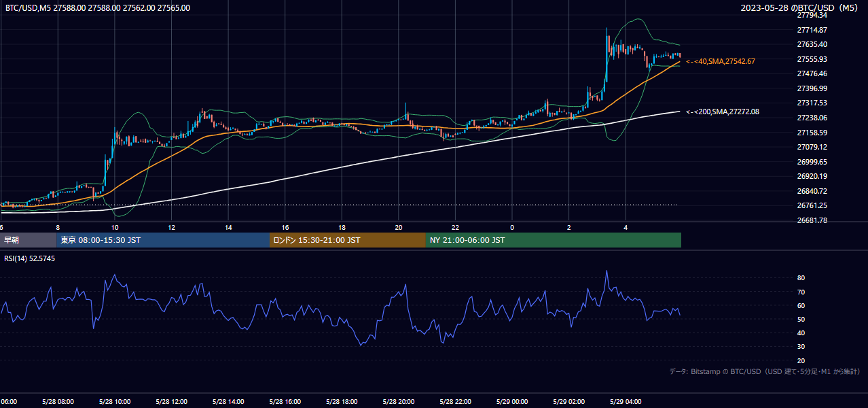Click price axis value 27158.59
Viewport: 868px width, 408px height.
tap(812, 133)
